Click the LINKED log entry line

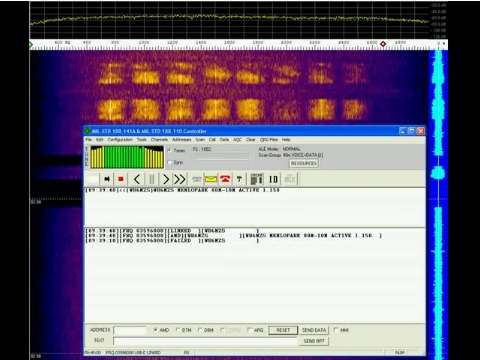click(172, 231)
